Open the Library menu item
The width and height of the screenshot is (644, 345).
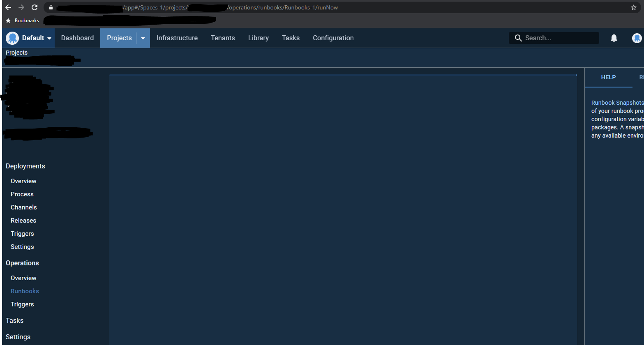pos(258,38)
